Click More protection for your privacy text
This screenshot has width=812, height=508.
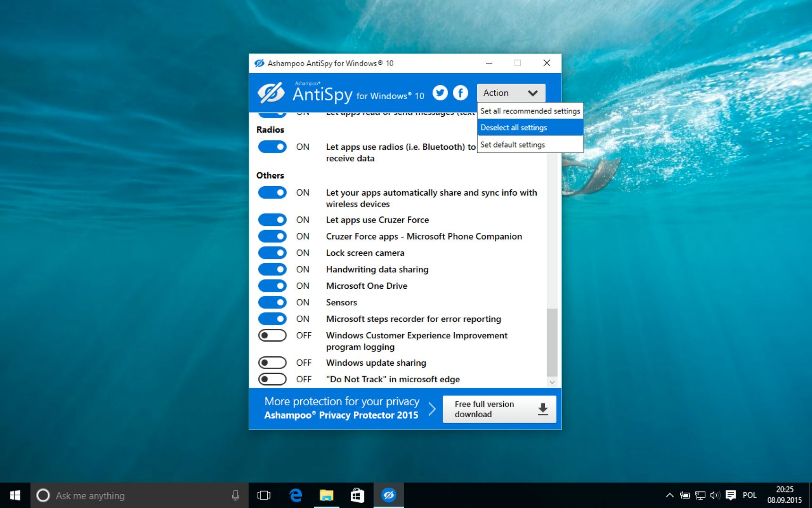[342, 401]
